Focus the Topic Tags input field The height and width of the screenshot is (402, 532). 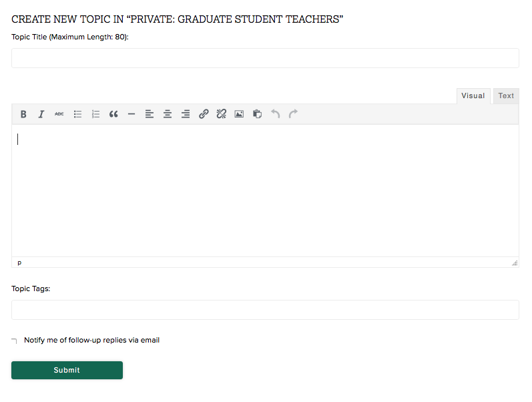[x=265, y=310]
